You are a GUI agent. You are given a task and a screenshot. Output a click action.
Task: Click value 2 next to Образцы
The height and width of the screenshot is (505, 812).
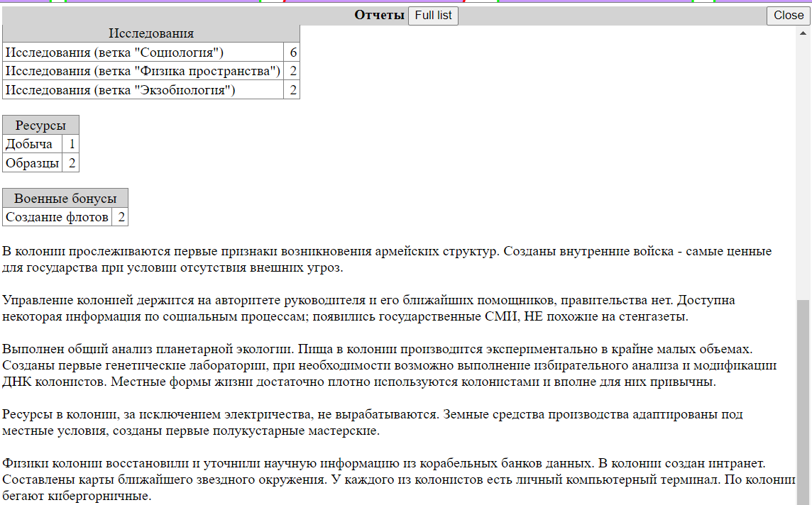coord(71,163)
